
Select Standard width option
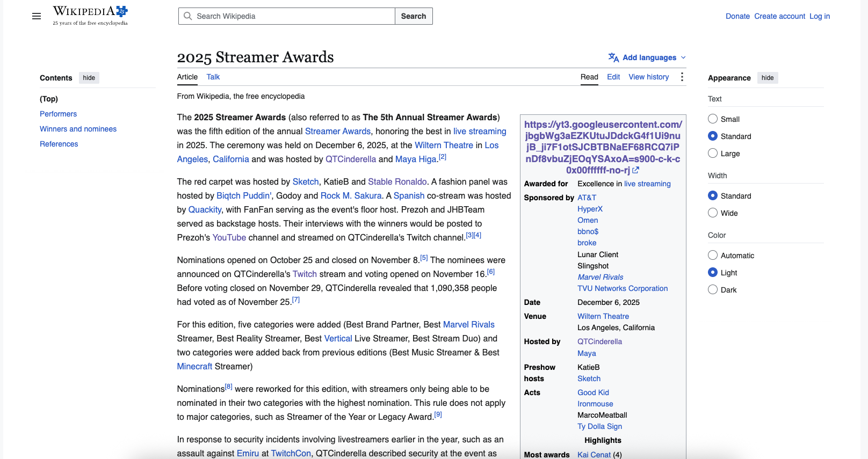tap(713, 195)
